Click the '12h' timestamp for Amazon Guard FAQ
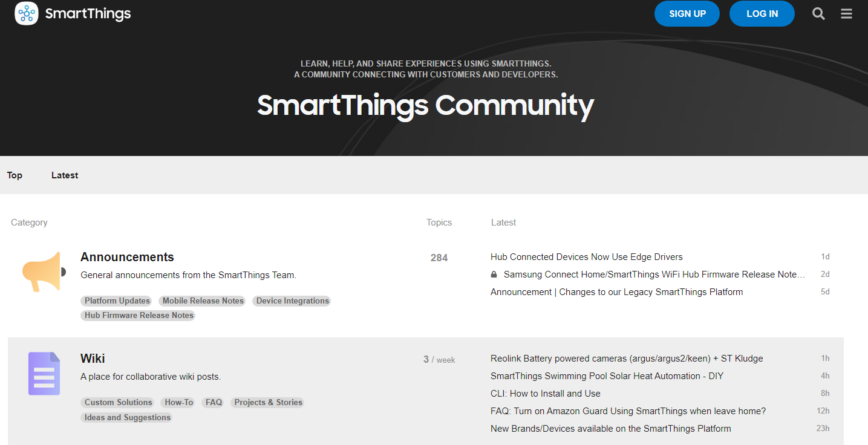The width and height of the screenshot is (868, 445). 823,411
